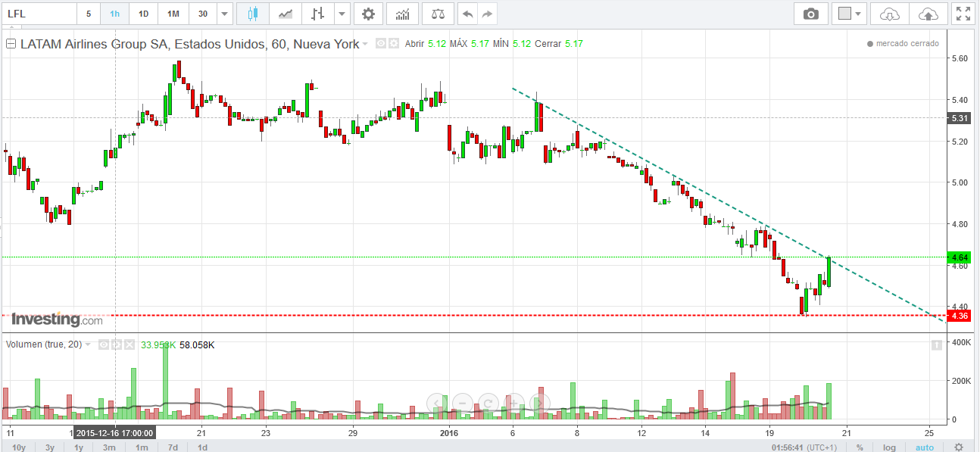Undo the last chart action
Screen dimensions: 980x452
(x=468, y=14)
